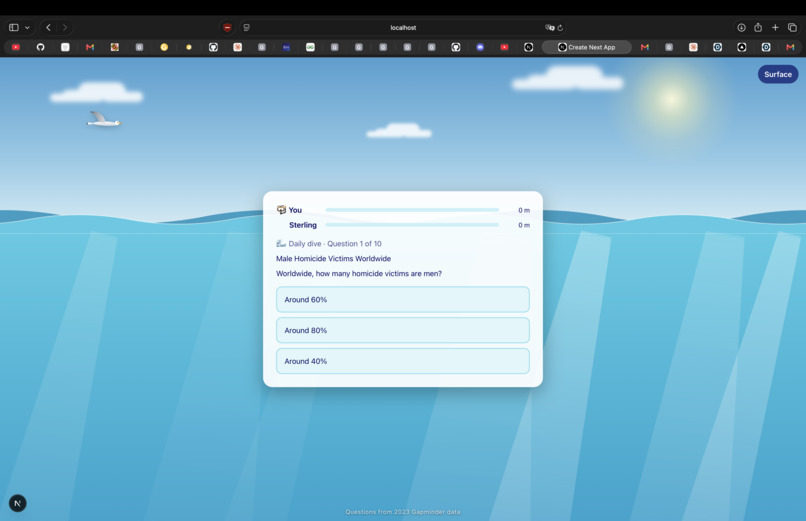Choose the Around 80% answer
The height and width of the screenshot is (521, 806).
pos(402,330)
